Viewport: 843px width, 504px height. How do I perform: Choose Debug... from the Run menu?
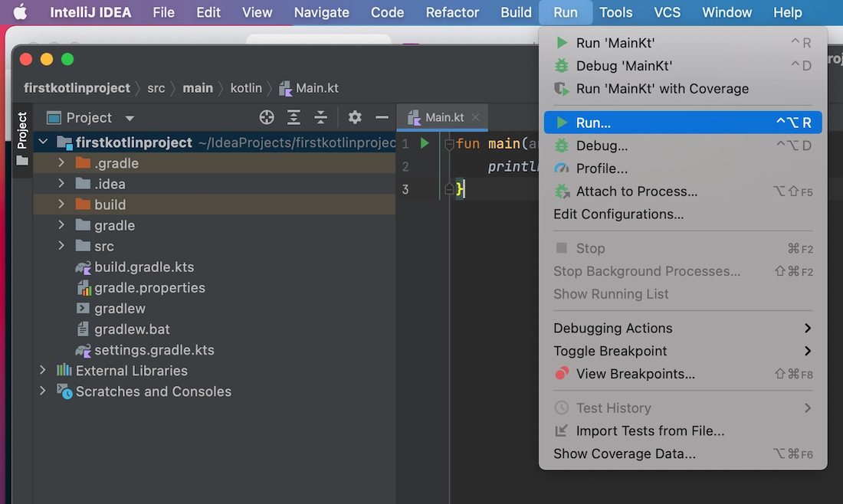(683, 146)
